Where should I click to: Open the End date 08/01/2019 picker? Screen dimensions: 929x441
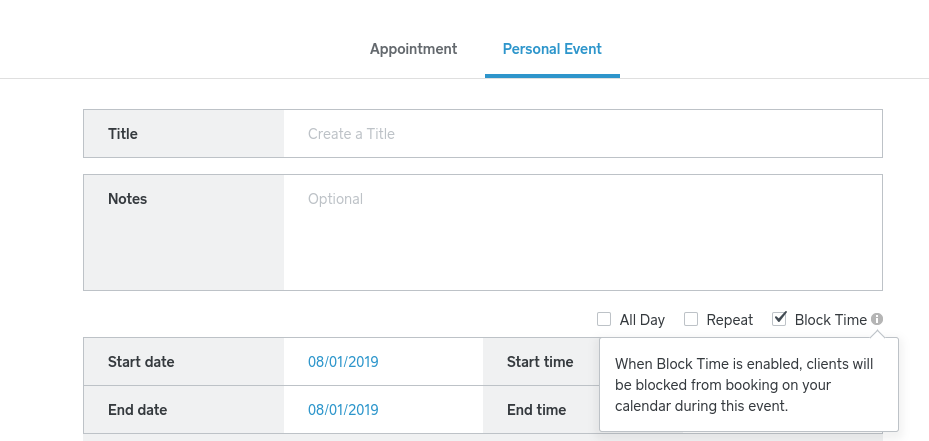[x=343, y=410]
